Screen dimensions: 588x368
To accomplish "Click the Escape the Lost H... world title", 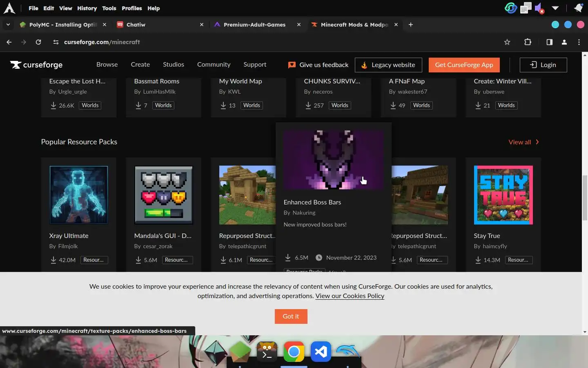I will 77,81.
